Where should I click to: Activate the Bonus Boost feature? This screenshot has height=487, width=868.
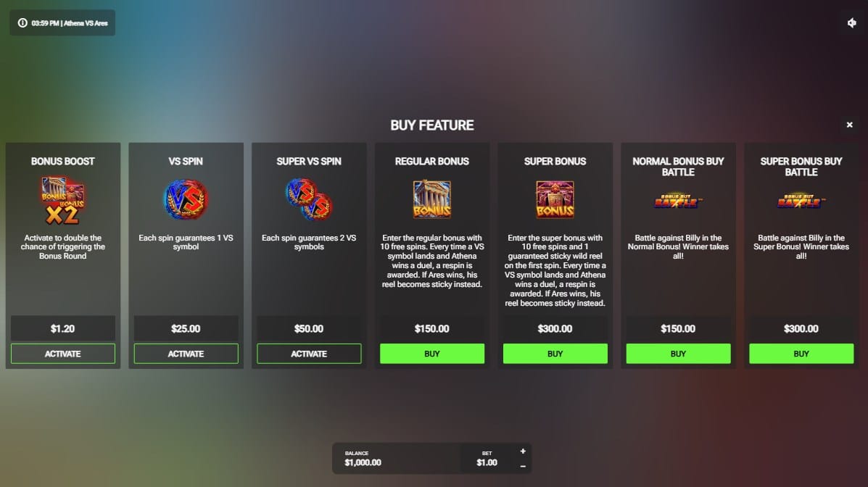tap(62, 354)
